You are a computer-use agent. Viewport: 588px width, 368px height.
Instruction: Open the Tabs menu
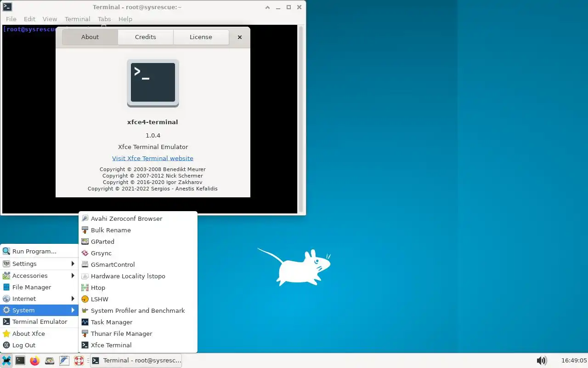[x=104, y=19]
